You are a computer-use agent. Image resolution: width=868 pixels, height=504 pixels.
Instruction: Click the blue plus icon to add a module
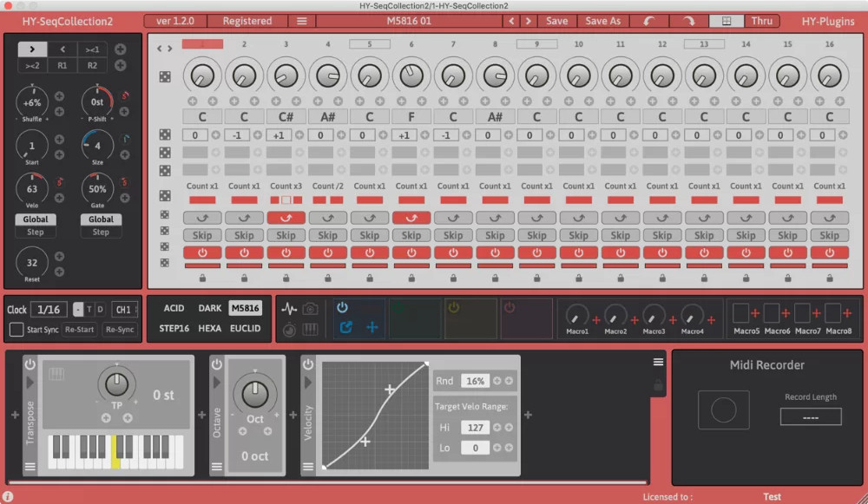click(x=373, y=328)
